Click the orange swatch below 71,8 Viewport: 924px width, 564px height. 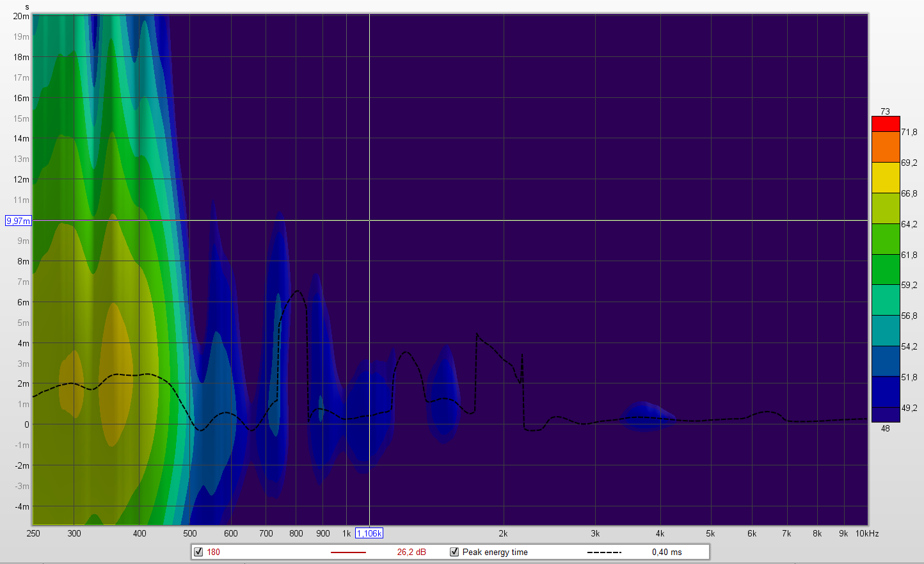tap(886, 147)
